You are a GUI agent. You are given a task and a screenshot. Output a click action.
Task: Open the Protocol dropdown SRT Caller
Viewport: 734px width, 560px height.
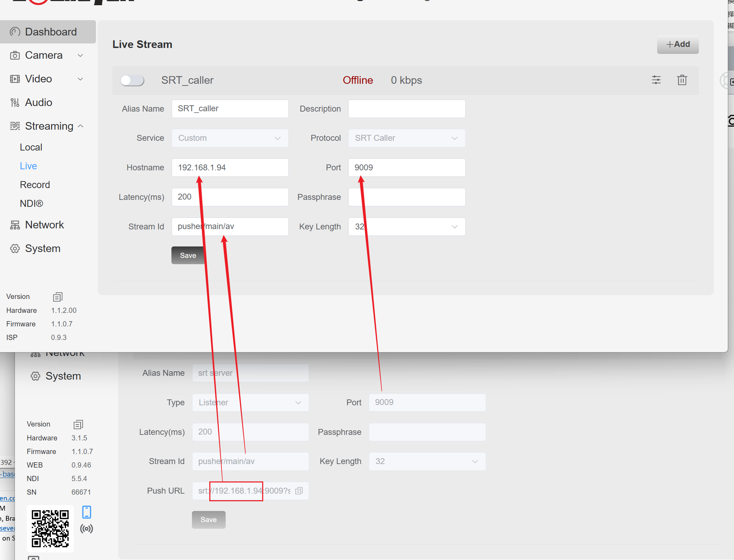point(406,138)
